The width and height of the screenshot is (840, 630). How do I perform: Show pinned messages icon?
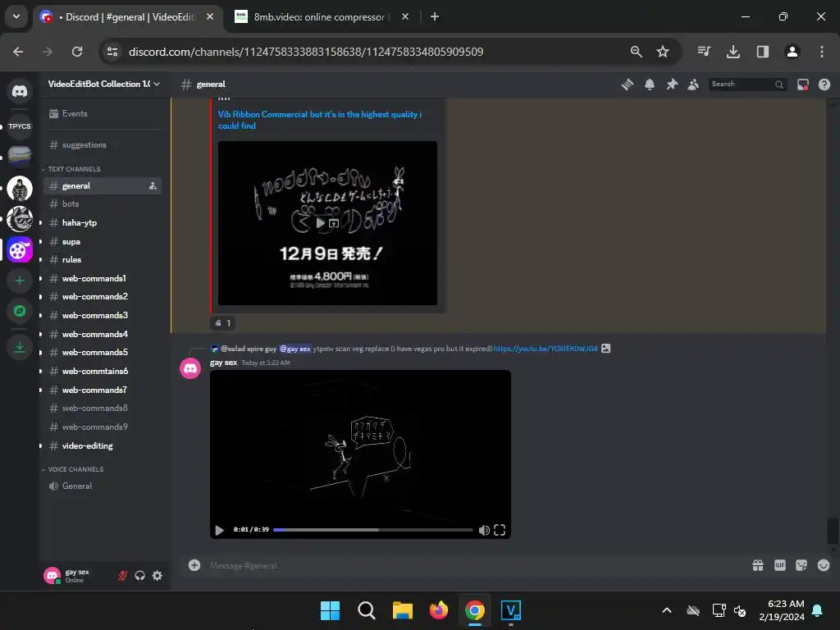(x=672, y=84)
